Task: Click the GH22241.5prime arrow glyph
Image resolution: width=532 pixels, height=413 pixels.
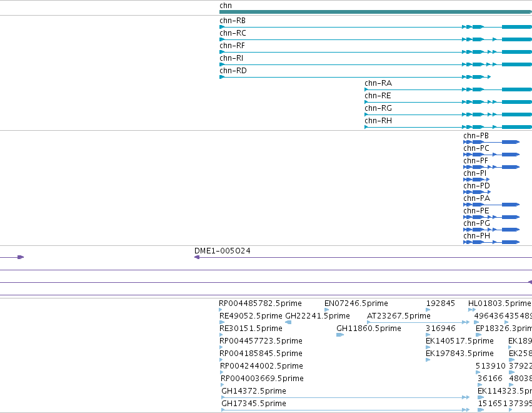Action: click(x=288, y=323)
